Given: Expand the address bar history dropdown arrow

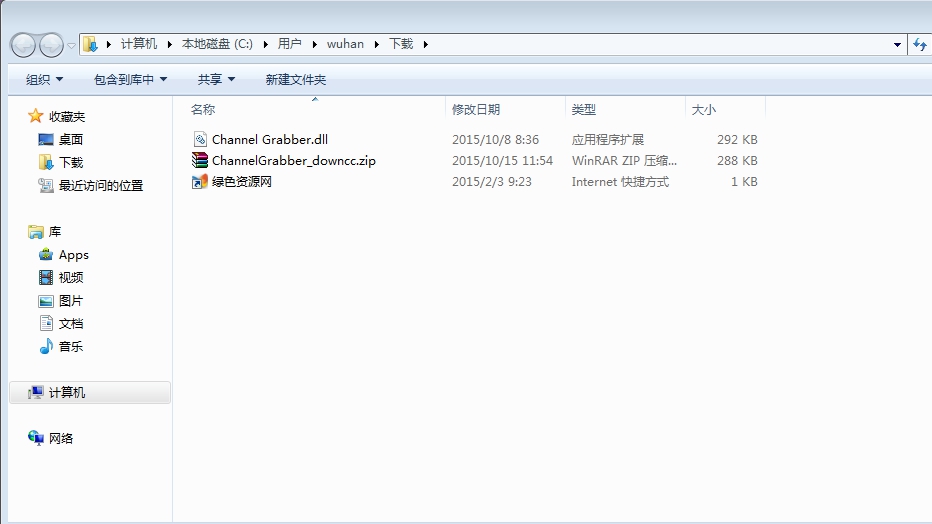Looking at the screenshot, I should point(897,44).
